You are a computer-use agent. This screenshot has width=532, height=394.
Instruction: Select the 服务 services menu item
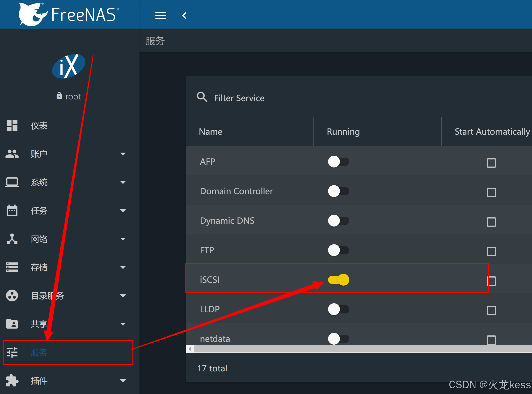pos(68,352)
